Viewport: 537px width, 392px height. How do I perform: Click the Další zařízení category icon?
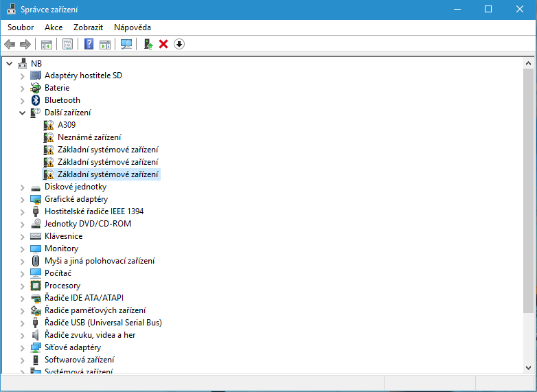pos(35,113)
